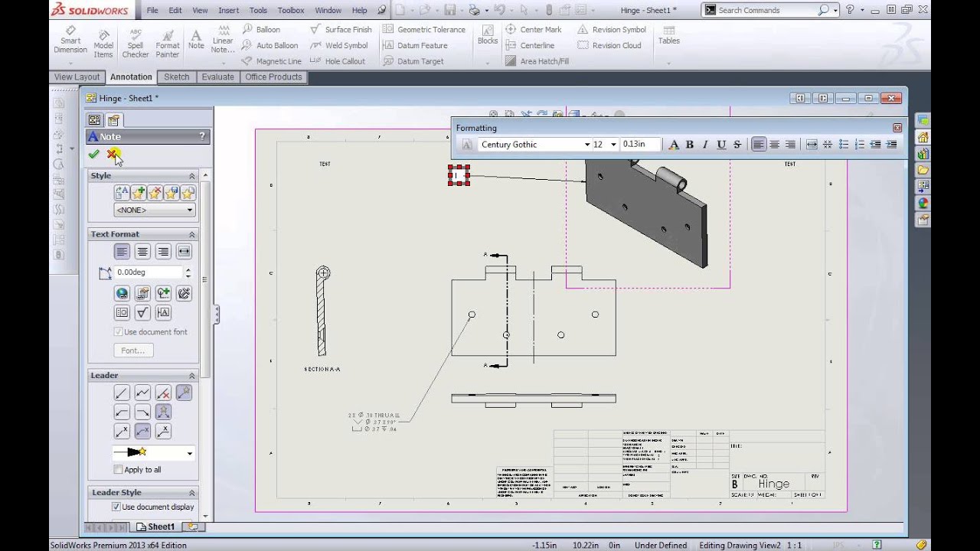980x551 pixels.
Task: Insert bulleted list in Formatting toolbar
Action: point(844,145)
